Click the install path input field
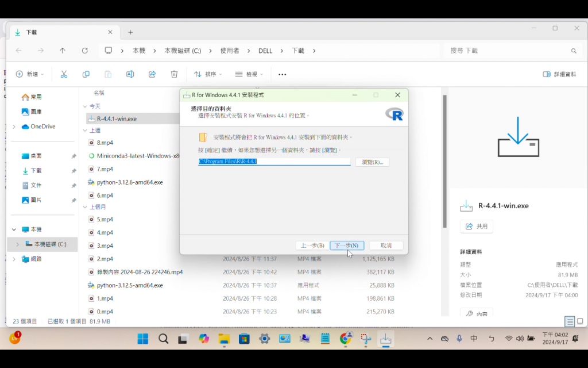Image resolution: width=588 pixels, height=368 pixels. (x=274, y=162)
